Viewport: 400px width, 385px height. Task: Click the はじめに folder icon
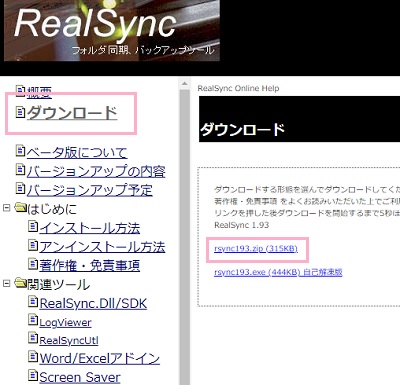tap(20, 208)
